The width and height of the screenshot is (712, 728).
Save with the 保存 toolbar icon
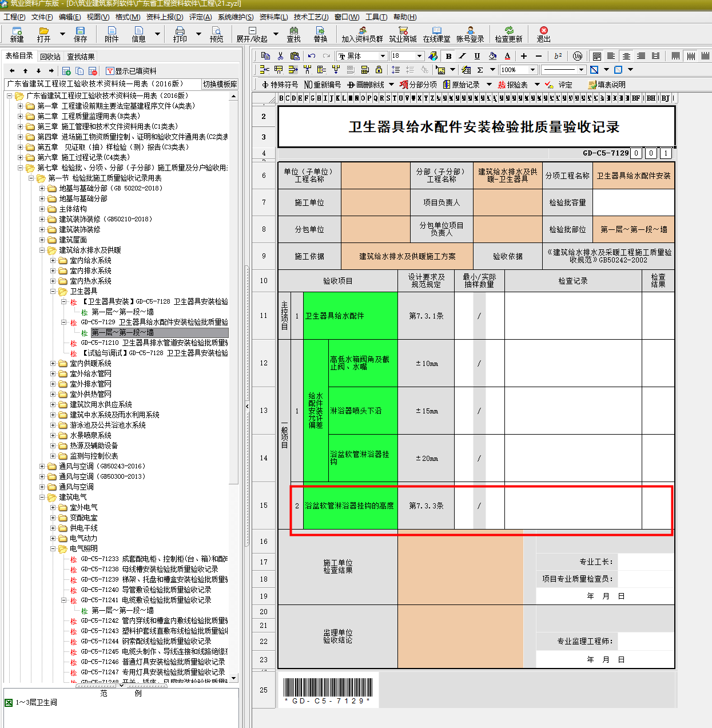coord(80,34)
